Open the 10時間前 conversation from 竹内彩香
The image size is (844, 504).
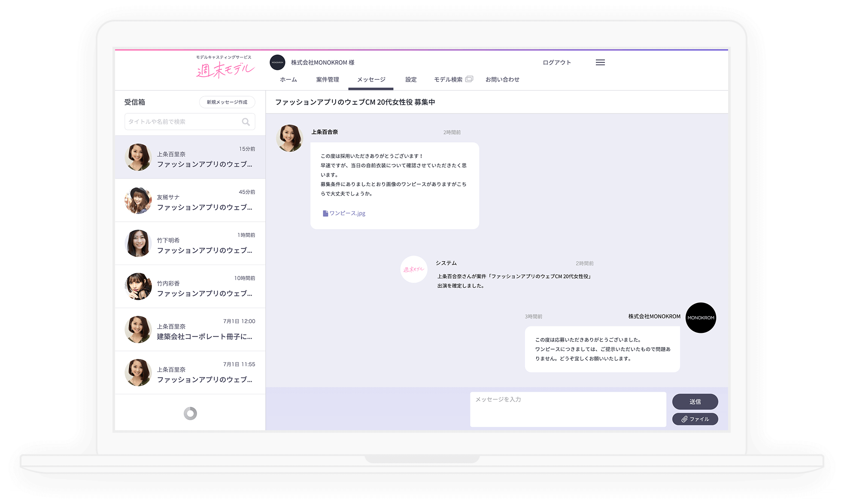click(190, 287)
